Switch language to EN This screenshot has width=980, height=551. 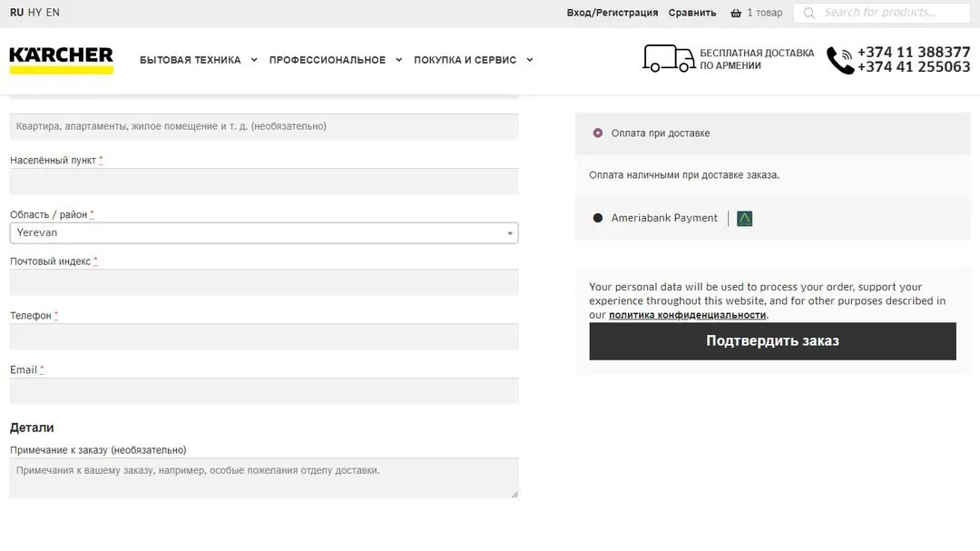pyautogui.click(x=53, y=13)
